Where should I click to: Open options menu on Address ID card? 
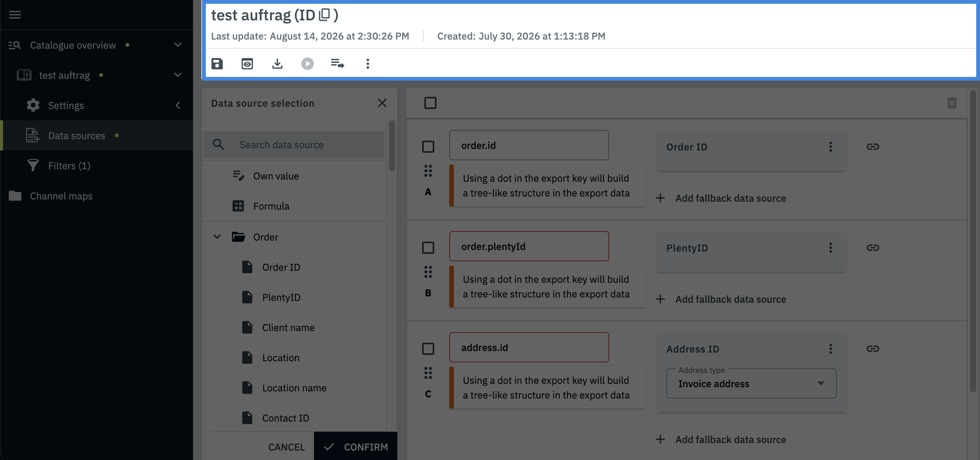tap(830, 349)
